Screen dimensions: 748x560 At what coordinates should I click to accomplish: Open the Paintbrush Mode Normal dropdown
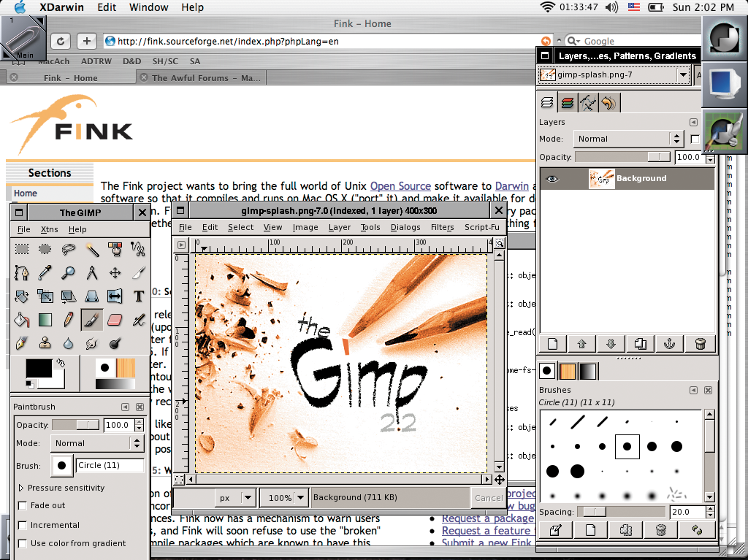pyautogui.click(x=97, y=443)
